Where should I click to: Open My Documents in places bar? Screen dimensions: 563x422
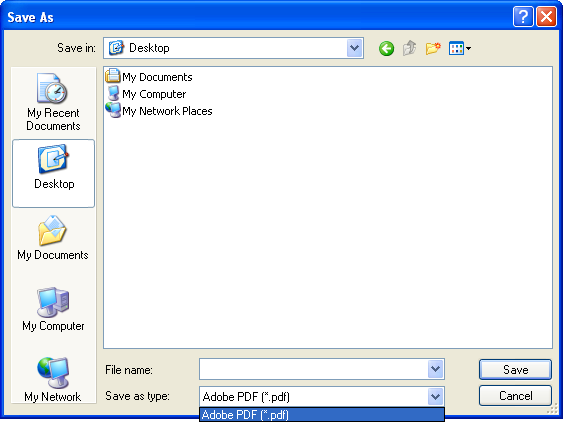(x=53, y=238)
